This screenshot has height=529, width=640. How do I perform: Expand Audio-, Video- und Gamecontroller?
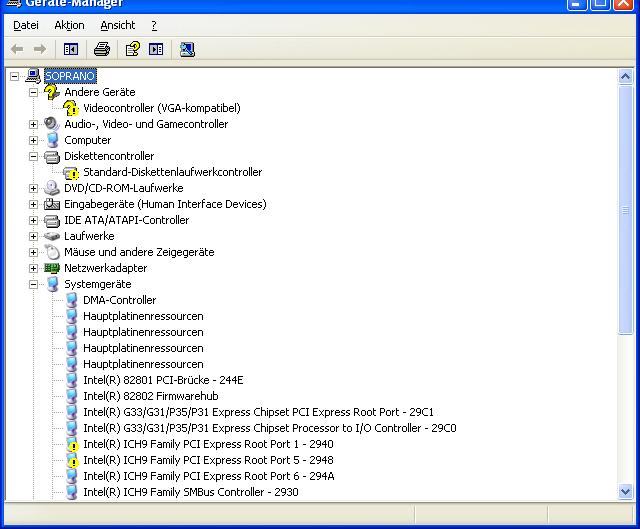(x=33, y=124)
